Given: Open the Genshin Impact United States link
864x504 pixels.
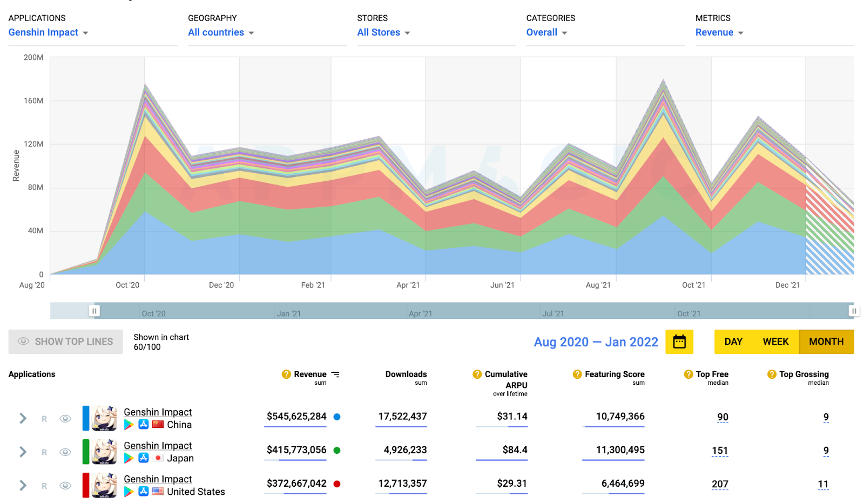Looking at the screenshot, I should [158, 479].
